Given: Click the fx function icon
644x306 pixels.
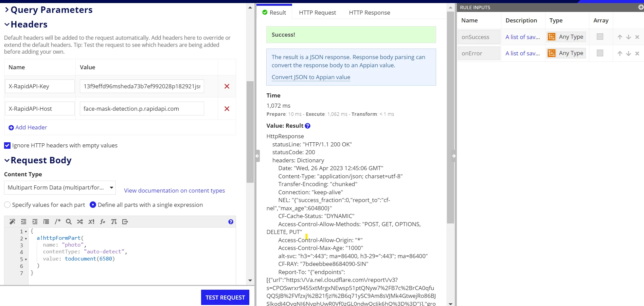Looking at the screenshot, I should (x=103, y=222).
